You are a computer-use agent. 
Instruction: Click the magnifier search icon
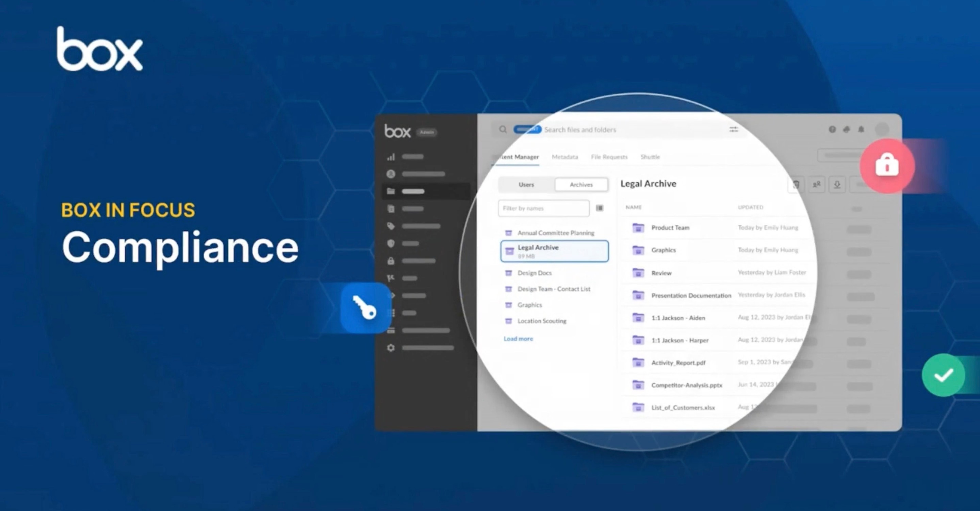pyautogui.click(x=503, y=129)
